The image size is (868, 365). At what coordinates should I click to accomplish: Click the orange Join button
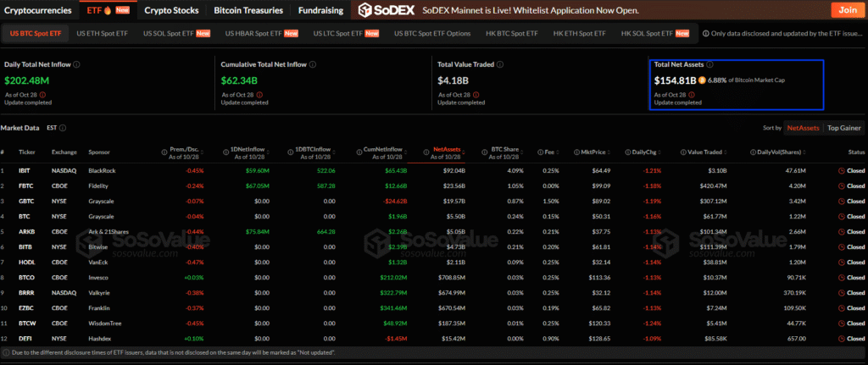[848, 10]
